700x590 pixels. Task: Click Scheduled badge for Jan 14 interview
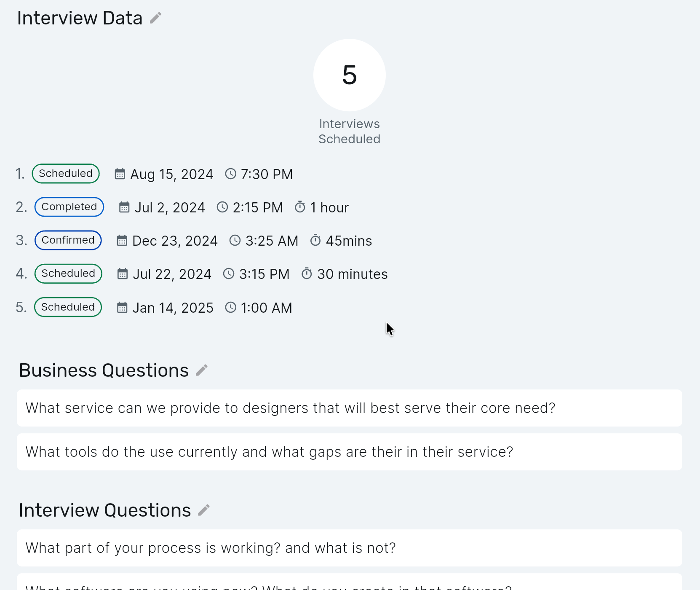(x=68, y=307)
